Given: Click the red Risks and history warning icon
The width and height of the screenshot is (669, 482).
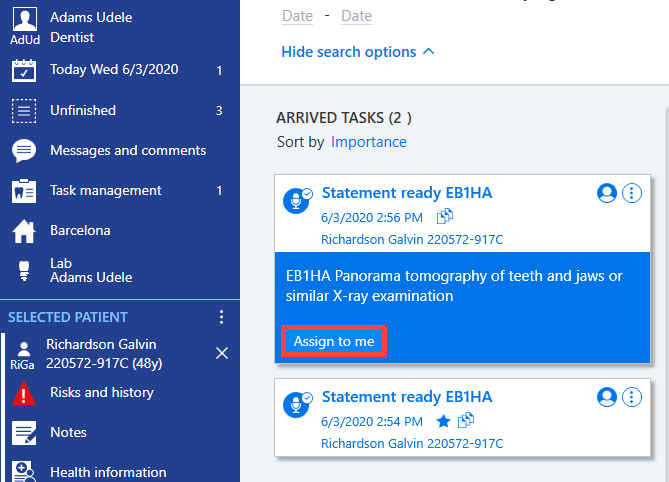Looking at the screenshot, I should coord(24,393).
